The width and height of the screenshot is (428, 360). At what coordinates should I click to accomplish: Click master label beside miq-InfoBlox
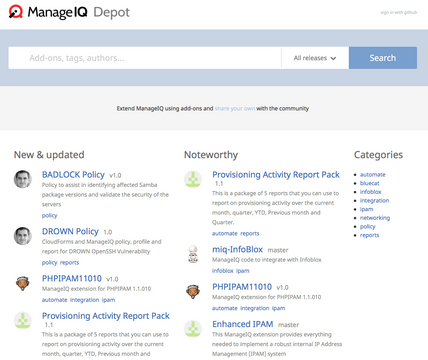[x=278, y=250]
